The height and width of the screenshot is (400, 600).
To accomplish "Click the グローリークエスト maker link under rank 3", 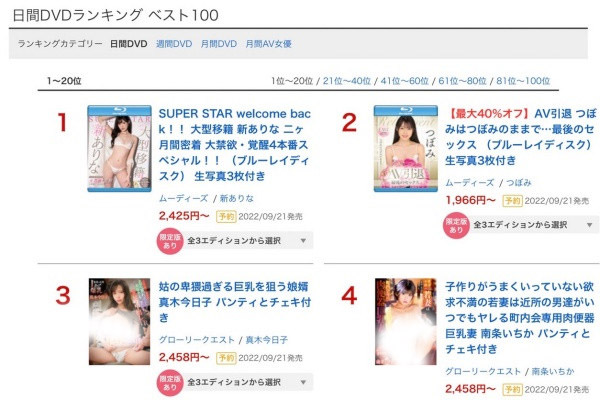I will coord(197,340).
